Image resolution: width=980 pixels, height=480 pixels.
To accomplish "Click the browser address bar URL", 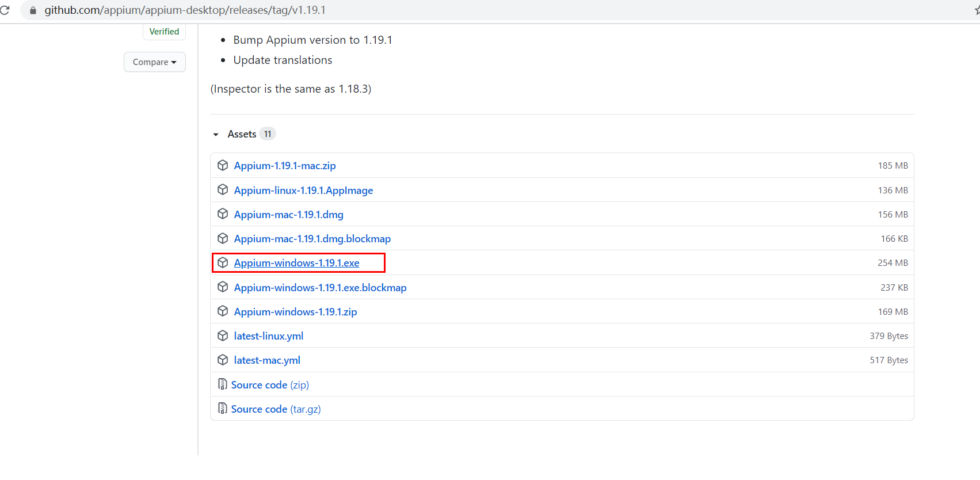I will [185, 10].
